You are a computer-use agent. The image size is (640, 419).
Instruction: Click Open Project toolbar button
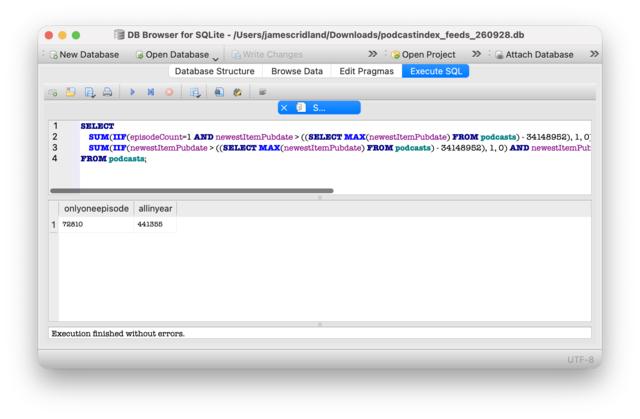pos(423,55)
